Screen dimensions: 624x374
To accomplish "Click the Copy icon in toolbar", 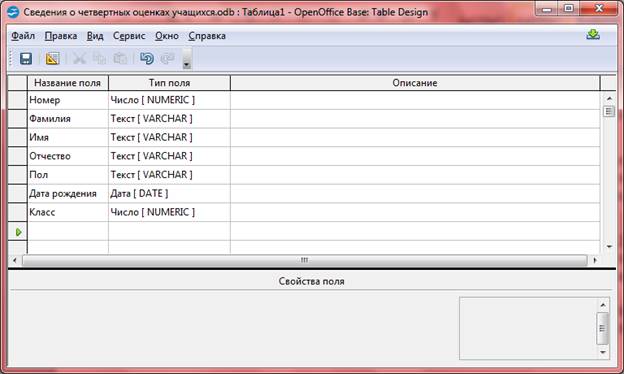I will (x=99, y=58).
